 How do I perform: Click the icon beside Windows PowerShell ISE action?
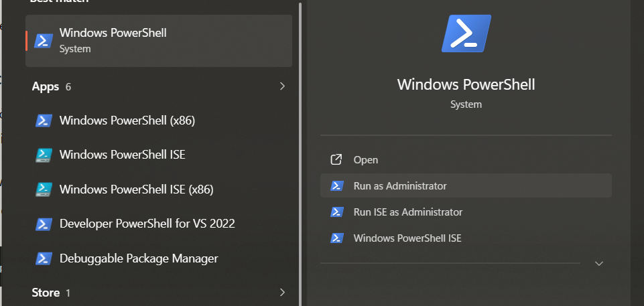point(337,238)
